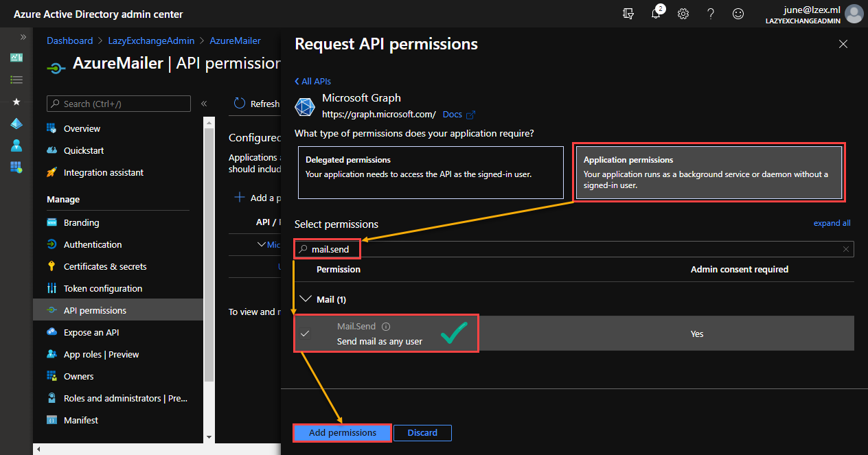This screenshot has height=455, width=868.
Task: Open All services list icon
Action: point(16,80)
